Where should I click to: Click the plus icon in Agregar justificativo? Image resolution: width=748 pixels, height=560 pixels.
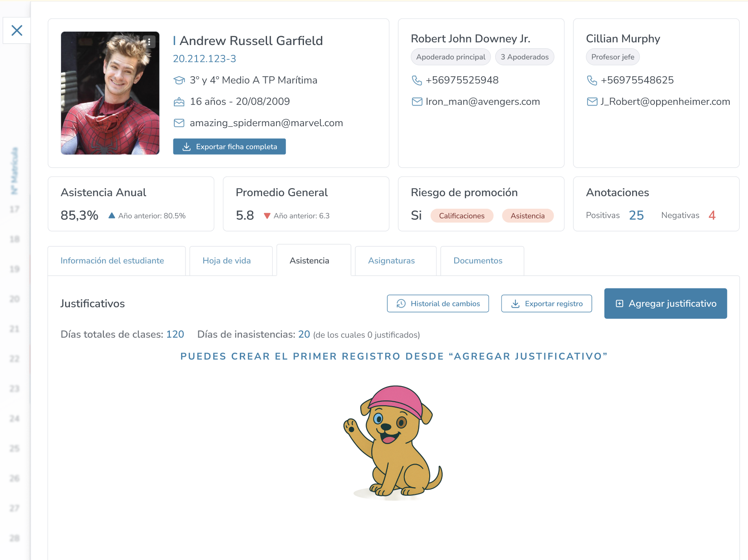(x=619, y=304)
